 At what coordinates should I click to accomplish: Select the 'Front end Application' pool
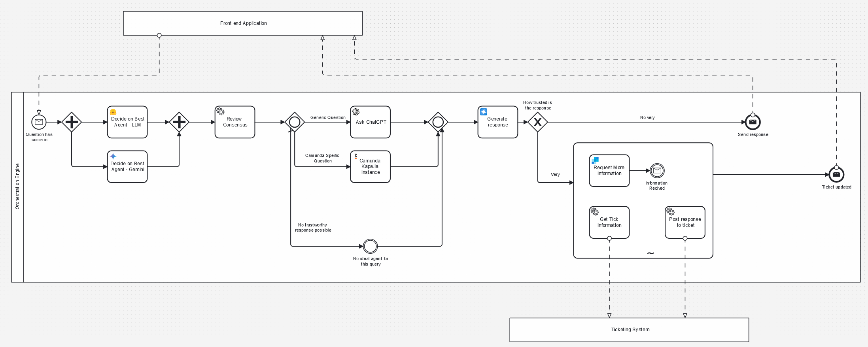(x=243, y=23)
